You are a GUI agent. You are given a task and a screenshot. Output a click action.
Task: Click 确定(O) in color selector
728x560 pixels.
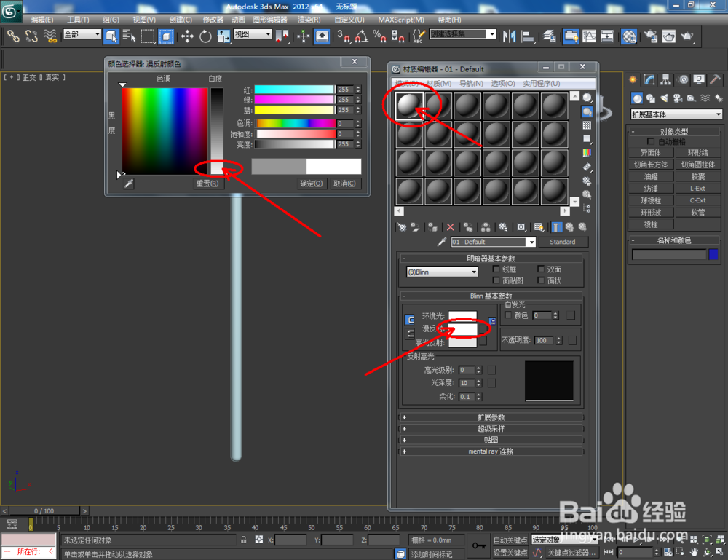pos(311,184)
